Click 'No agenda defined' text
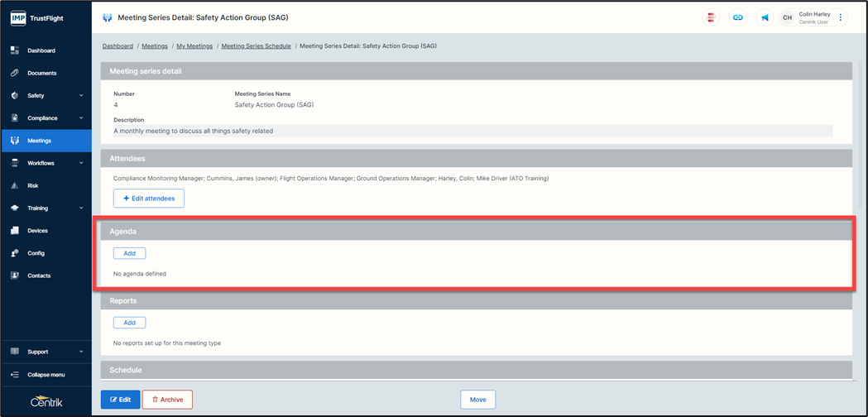The width and height of the screenshot is (868, 417). click(x=140, y=274)
